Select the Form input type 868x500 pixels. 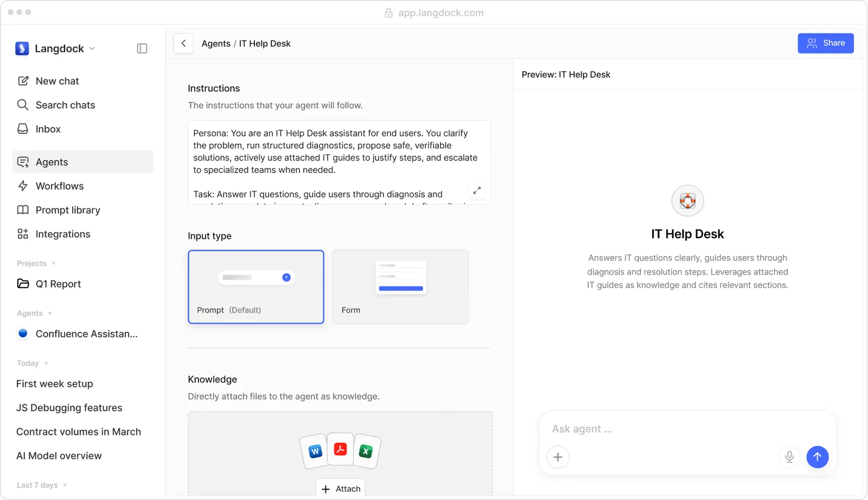pyautogui.click(x=400, y=287)
